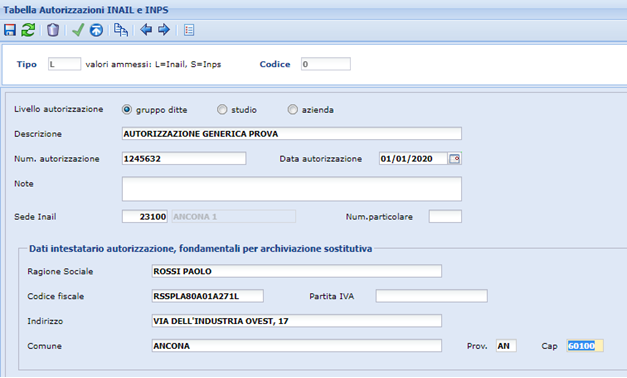Screen dimensions: 627x378
Task: Open the list view toolbar icon
Action: [189, 30]
